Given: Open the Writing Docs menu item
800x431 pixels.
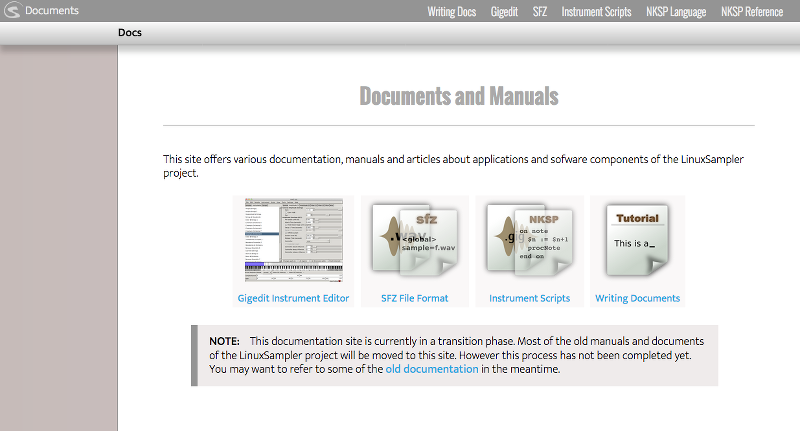Looking at the screenshot, I should tap(452, 11).
